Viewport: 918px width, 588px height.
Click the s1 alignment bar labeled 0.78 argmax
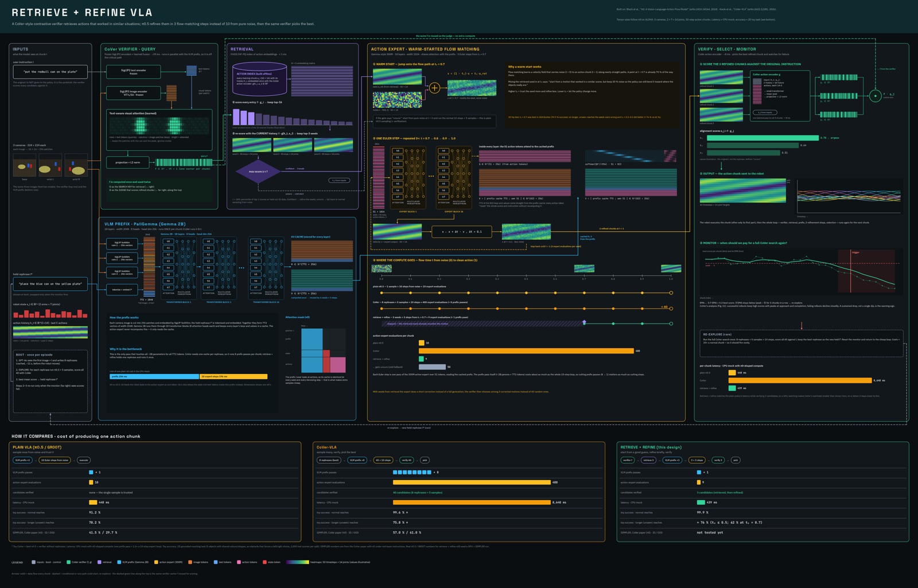click(x=763, y=138)
